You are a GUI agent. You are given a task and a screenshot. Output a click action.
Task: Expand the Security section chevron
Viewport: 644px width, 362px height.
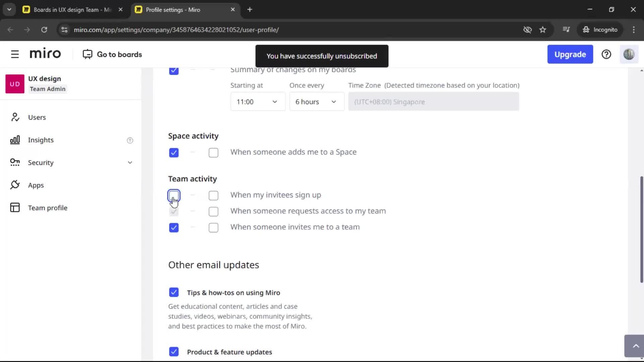pos(130,163)
